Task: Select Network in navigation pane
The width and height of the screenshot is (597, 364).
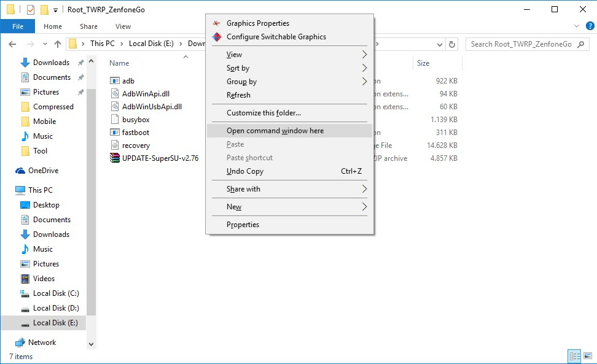Action: tap(42, 343)
